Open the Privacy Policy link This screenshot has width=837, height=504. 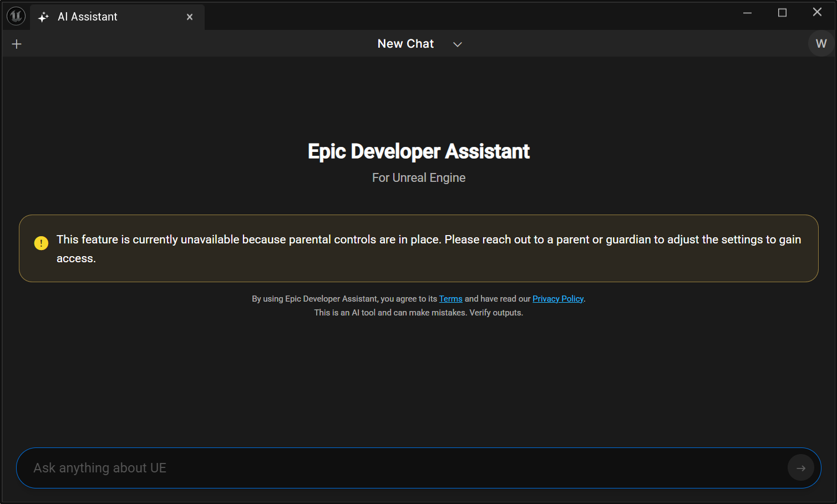pos(558,299)
